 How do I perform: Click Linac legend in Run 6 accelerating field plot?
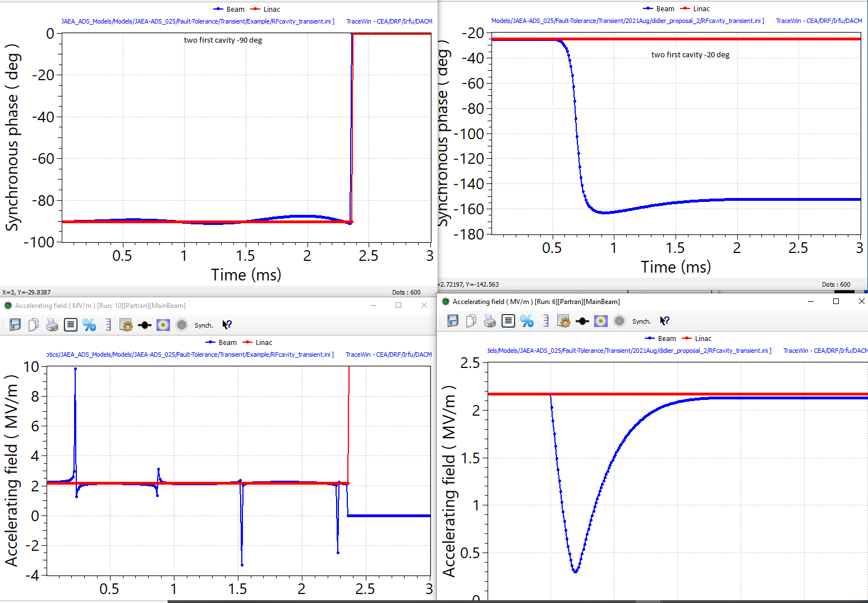point(696,338)
